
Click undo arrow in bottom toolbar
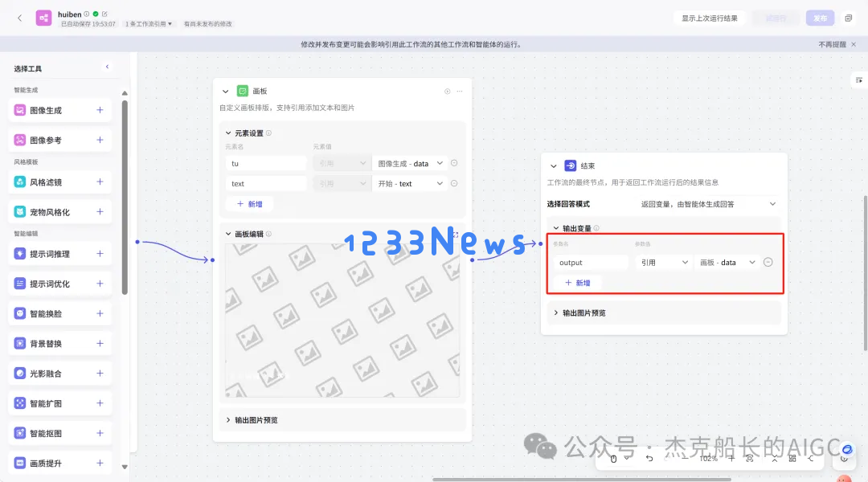[649, 458]
